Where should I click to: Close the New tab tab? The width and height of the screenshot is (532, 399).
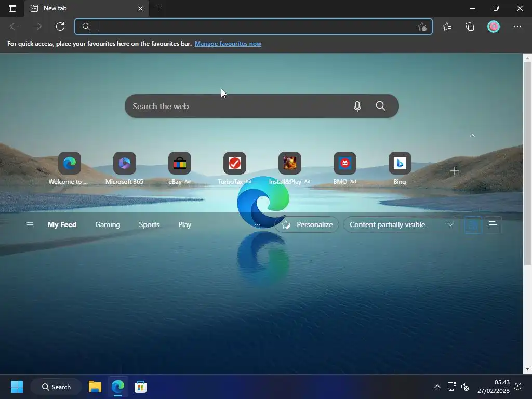point(140,8)
